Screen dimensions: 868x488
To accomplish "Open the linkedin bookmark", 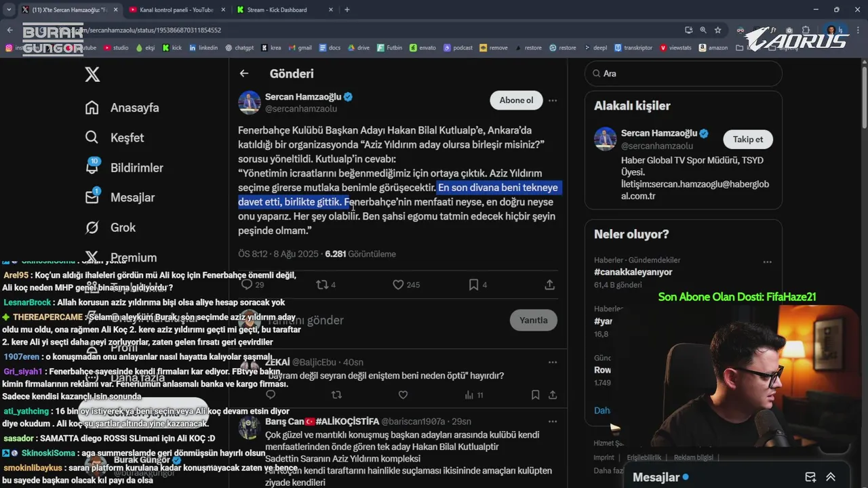I will tap(203, 47).
